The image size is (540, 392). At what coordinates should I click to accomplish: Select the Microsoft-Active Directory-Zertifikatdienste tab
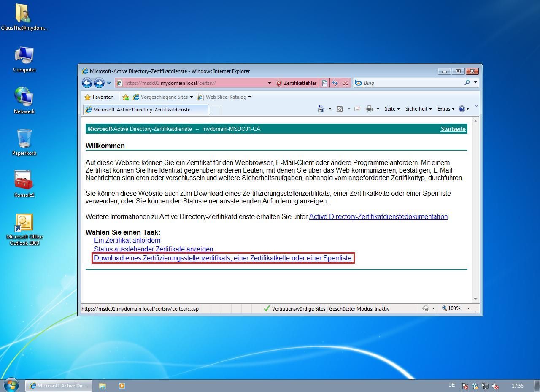coord(146,110)
